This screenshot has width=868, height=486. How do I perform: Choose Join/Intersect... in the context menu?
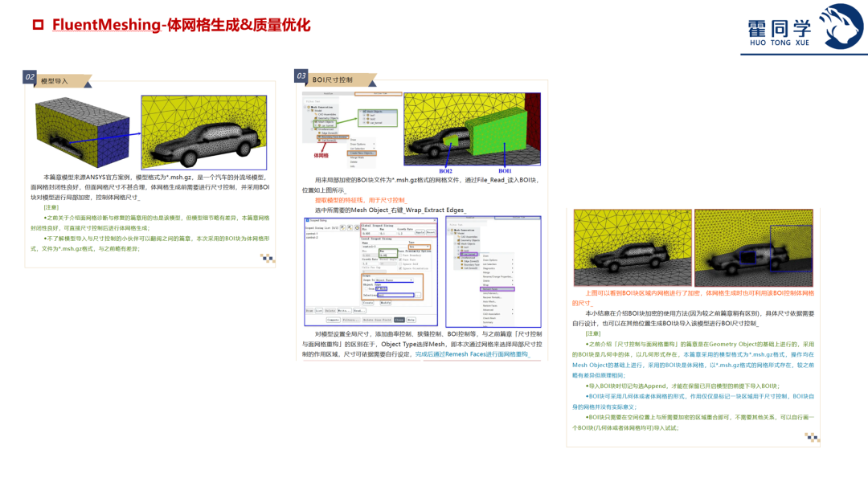(x=490, y=293)
